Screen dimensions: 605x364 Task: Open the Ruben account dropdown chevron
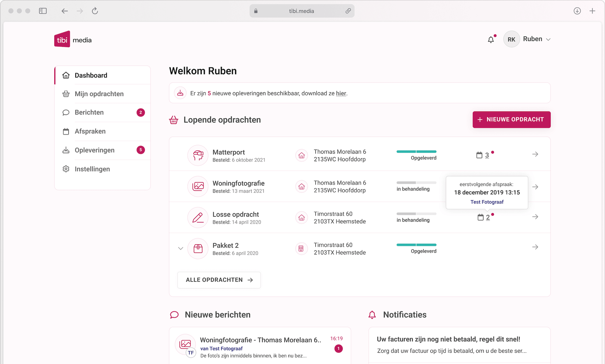pyautogui.click(x=548, y=39)
